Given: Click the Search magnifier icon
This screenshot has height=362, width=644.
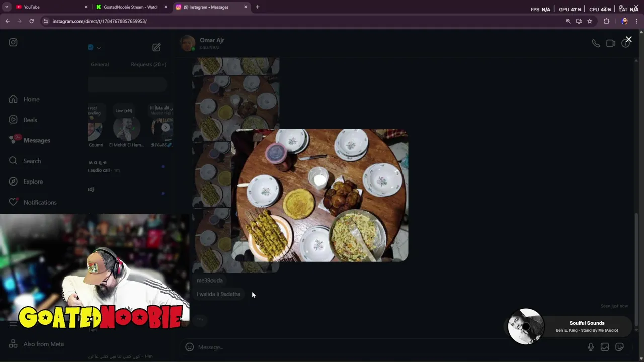Looking at the screenshot, I should (13, 161).
